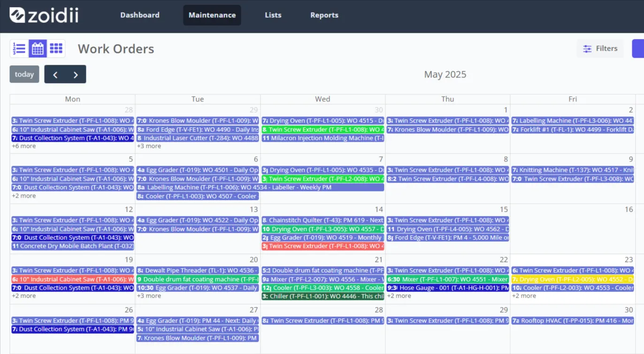The image size is (644, 354).
Task: Open Egg Grader PM 44 event
Action: (198, 321)
